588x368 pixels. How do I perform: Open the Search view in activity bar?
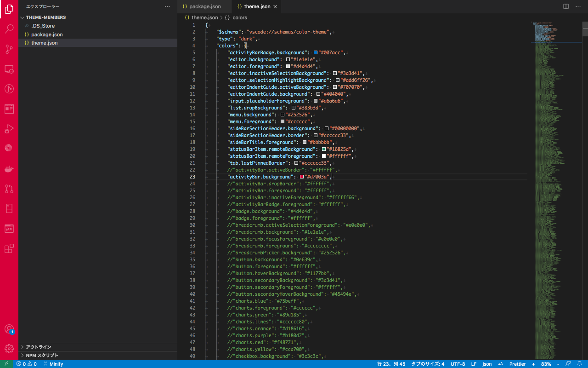(9, 29)
